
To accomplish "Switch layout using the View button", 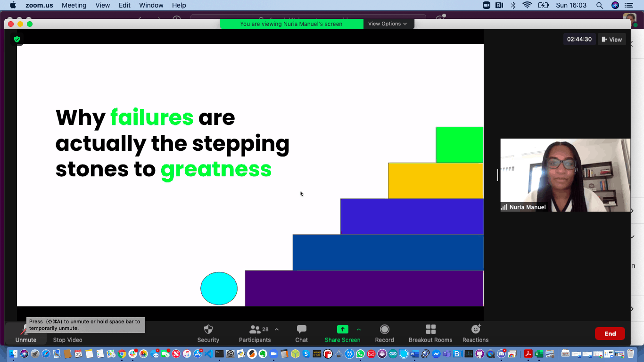I will (x=612, y=40).
